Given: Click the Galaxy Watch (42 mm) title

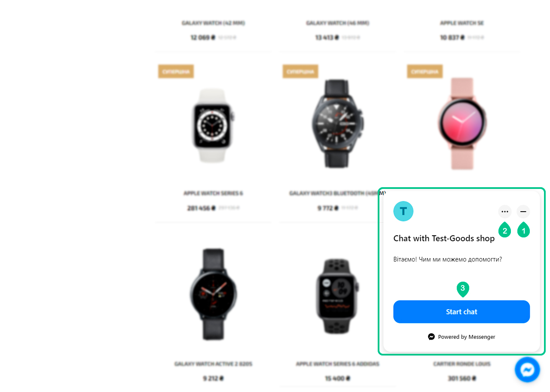Looking at the screenshot, I should [213, 23].
